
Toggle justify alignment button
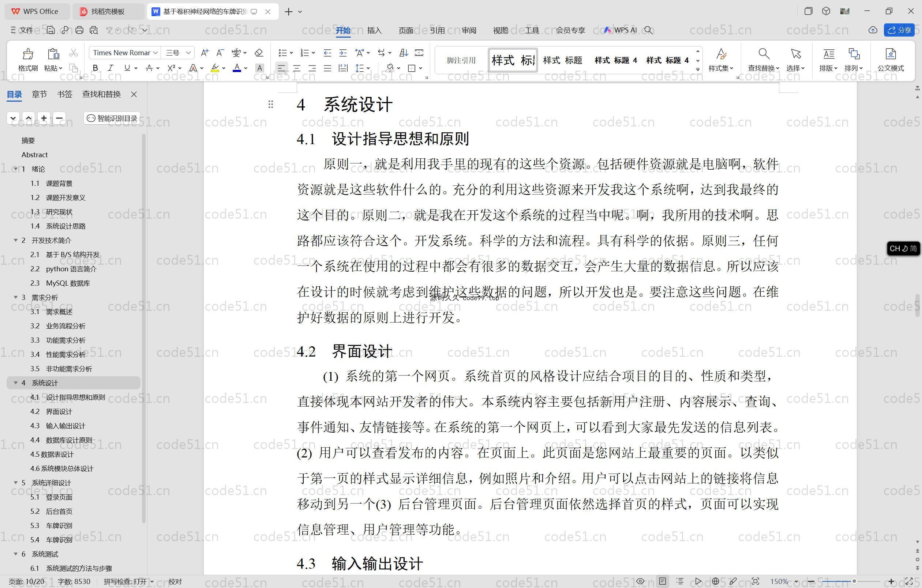[x=327, y=68]
